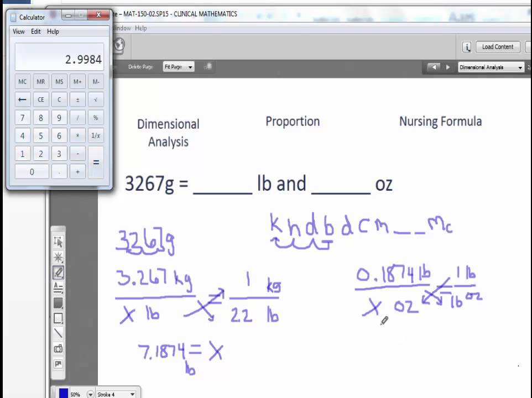Click the calculator 6 key

[x=59, y=135]
